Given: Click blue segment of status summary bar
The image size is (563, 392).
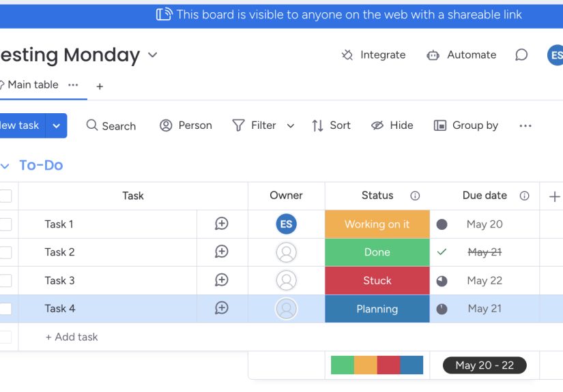Looking at the screenshot, I should pyautogui.click(x=412, y=365).
